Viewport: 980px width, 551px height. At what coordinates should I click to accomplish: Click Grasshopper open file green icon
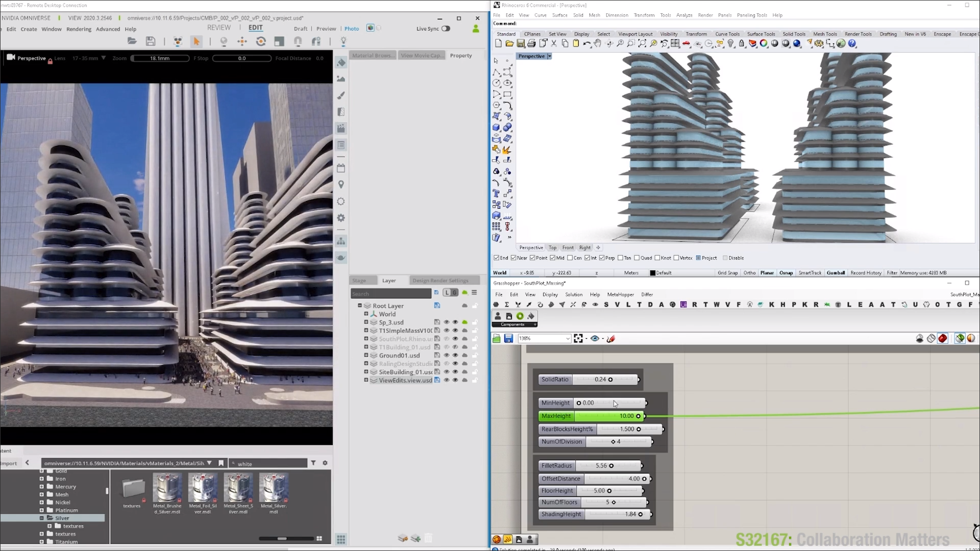coord(497,339)
